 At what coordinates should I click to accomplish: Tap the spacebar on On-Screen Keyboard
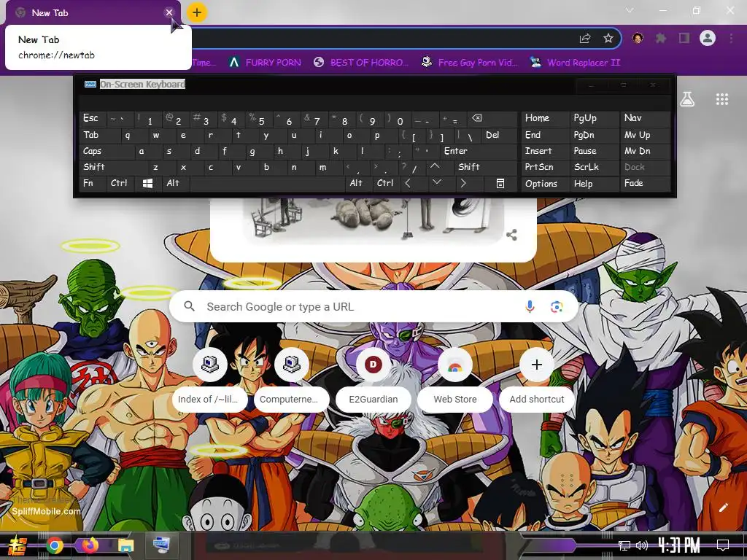click(x=267, y=183)
